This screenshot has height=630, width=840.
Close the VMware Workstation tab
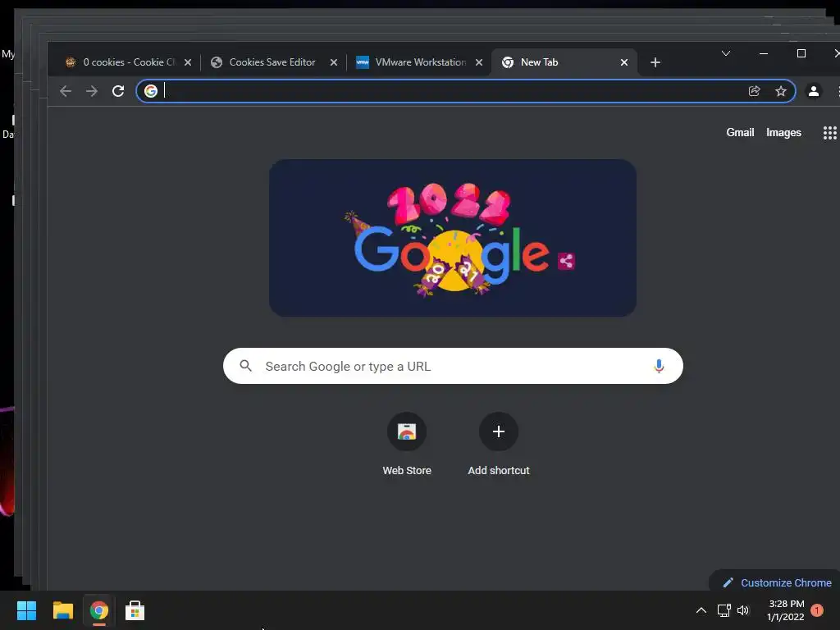tap(479, 62)
